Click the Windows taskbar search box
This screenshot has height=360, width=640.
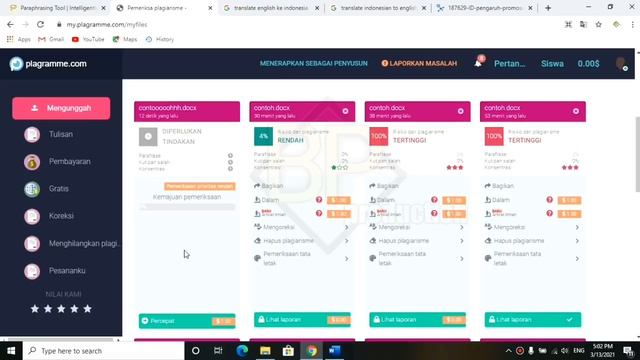(x=104, y=351)
